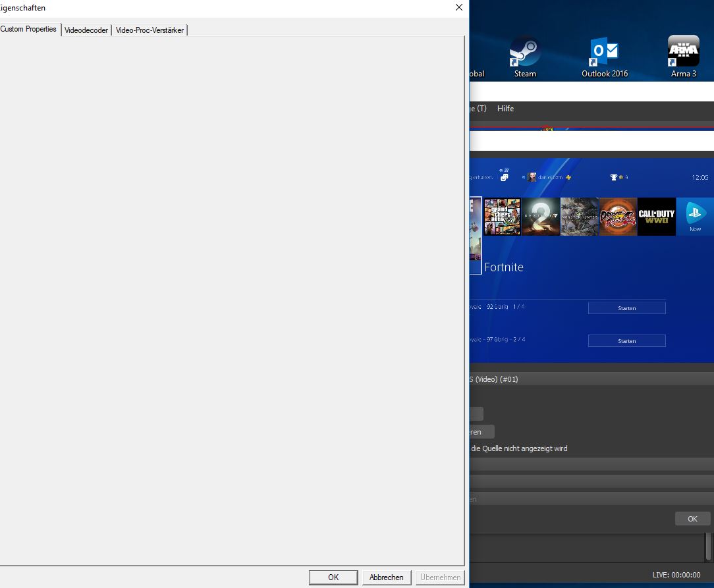714x588 pixels.
Task: Select the PlayStation Now tile
Action: pos(695,217)
